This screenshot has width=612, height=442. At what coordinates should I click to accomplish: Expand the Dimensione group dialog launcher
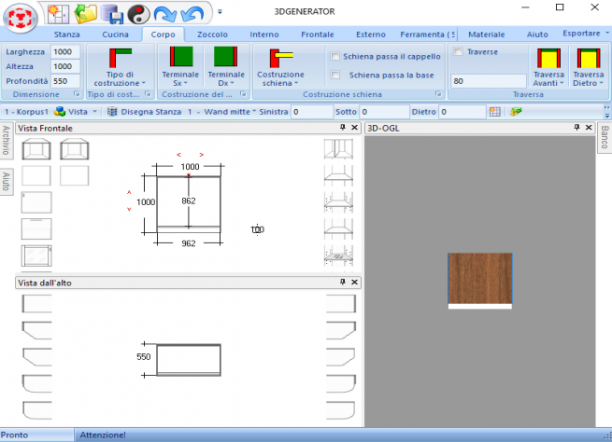(76, 94)
